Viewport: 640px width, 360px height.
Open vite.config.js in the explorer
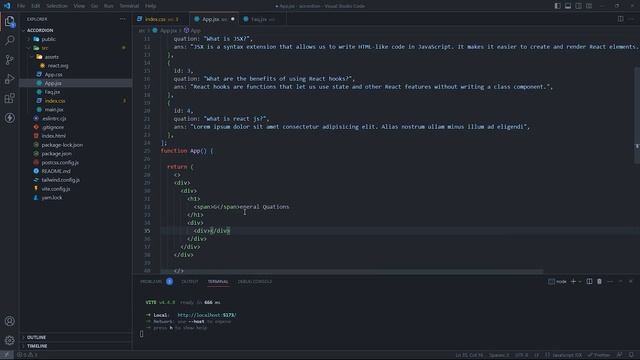pyautogui.click(x=56, y=189)
